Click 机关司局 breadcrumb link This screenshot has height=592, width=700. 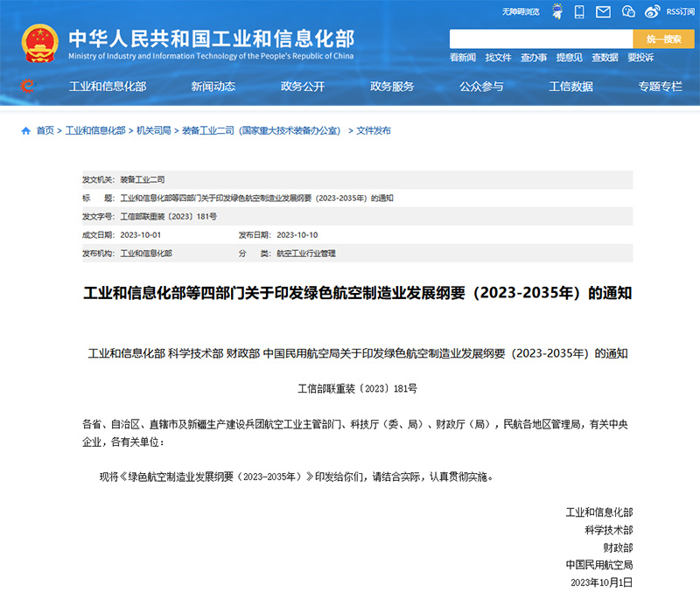(154, 130)
